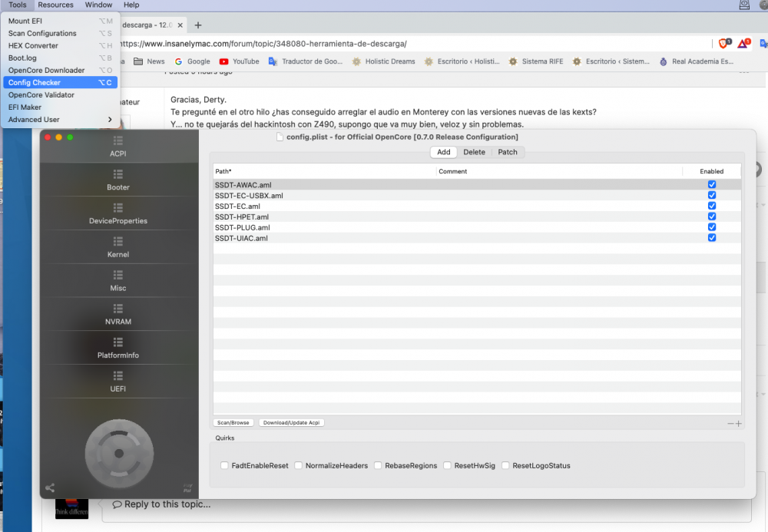Image resolution: width=768 pixels, height=532 pixels.
Task: Open the Help menu in menu bar
Action: click(131, 5)
